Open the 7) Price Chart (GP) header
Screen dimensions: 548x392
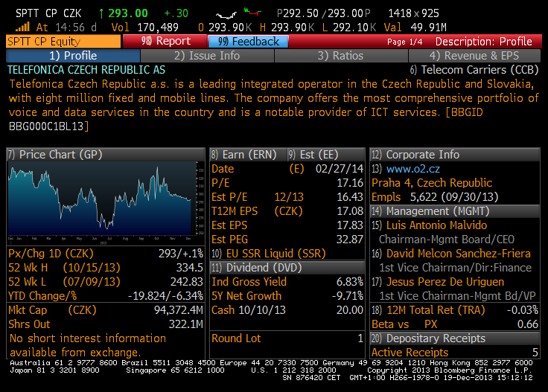point(106,155)
